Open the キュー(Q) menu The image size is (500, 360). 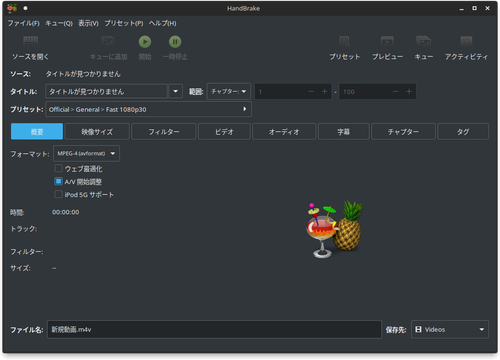[59, 23]
